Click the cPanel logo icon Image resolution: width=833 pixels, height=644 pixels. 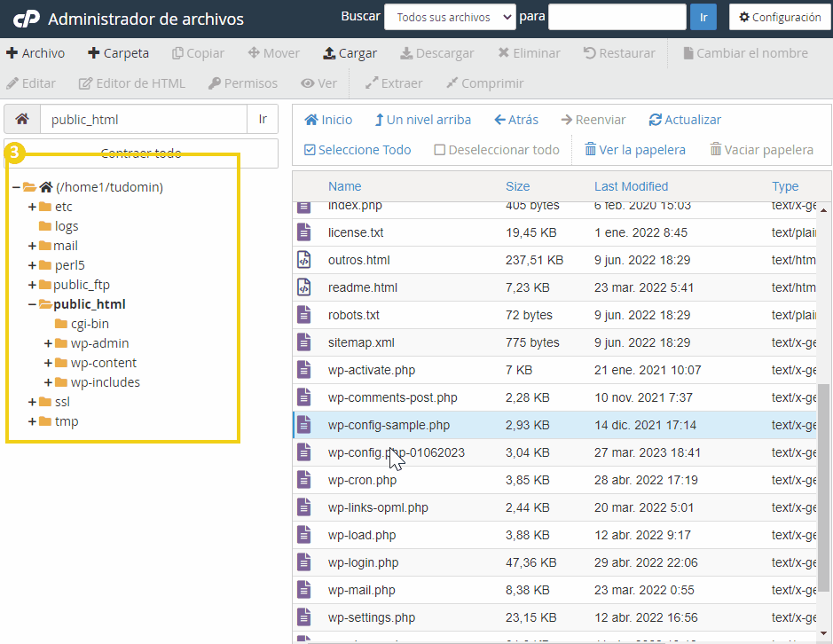26,19
